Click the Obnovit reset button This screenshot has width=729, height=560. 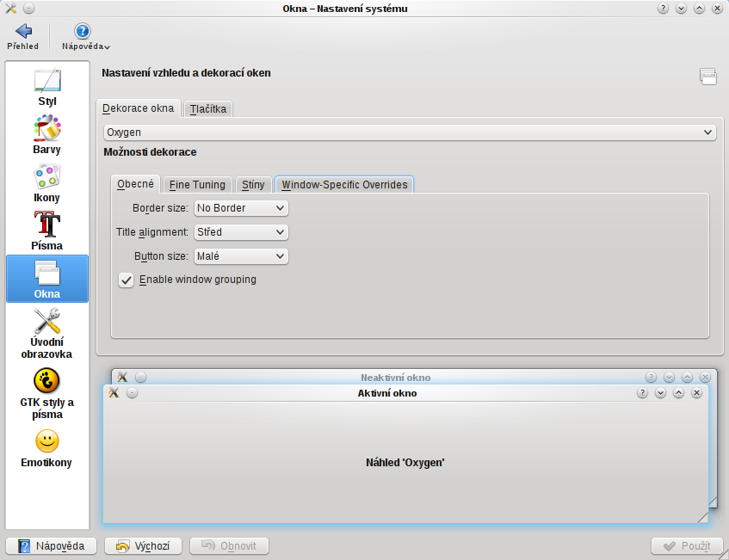[x=229, y=546]
